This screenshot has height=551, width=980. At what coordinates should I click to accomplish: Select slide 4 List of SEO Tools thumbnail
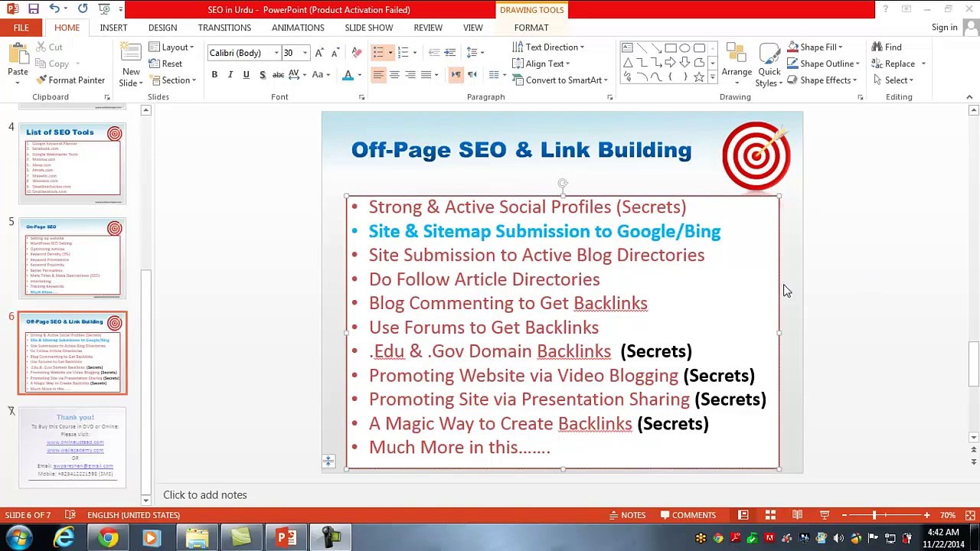tap(73, 163)
